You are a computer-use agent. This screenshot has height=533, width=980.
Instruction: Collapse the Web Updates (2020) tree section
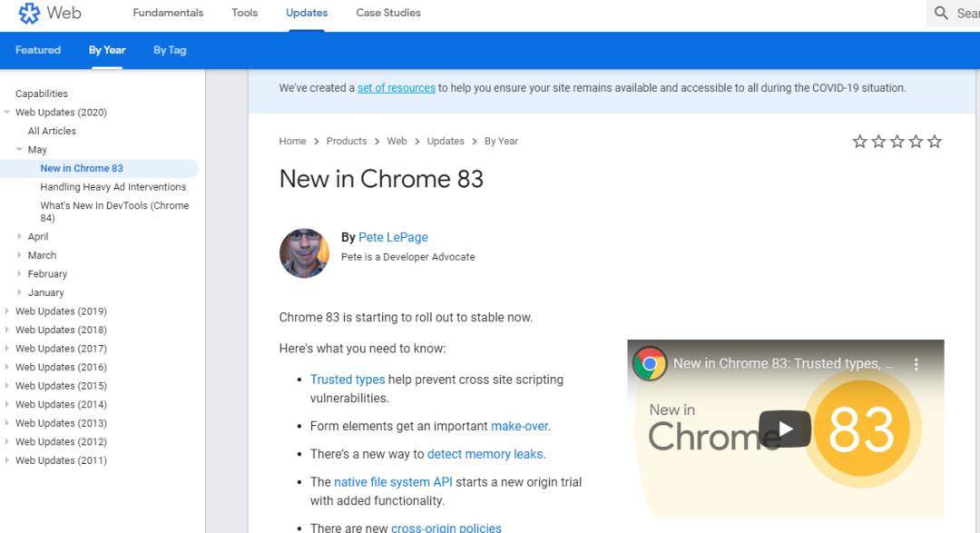pos(7,113)
